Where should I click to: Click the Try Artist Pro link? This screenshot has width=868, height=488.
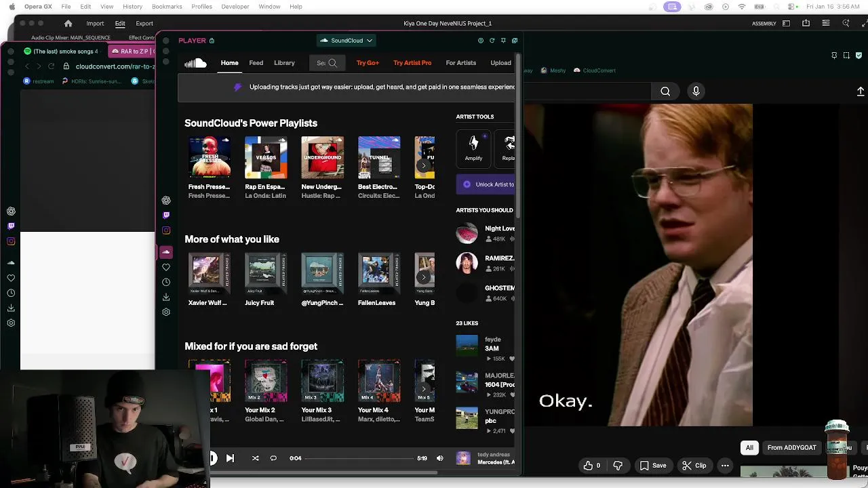pyautogui.click(x=412, y=63)
